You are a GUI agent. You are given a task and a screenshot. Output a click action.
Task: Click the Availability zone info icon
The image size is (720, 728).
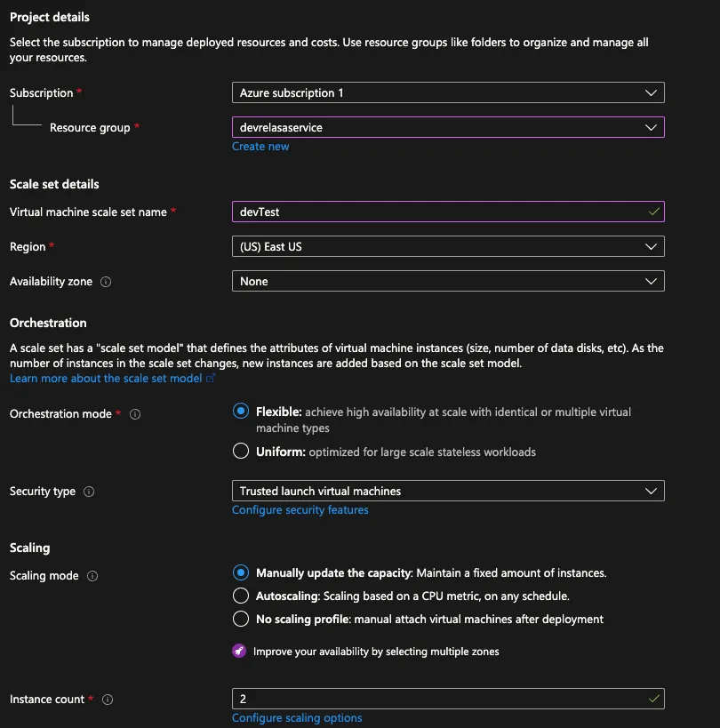[106, 282]
